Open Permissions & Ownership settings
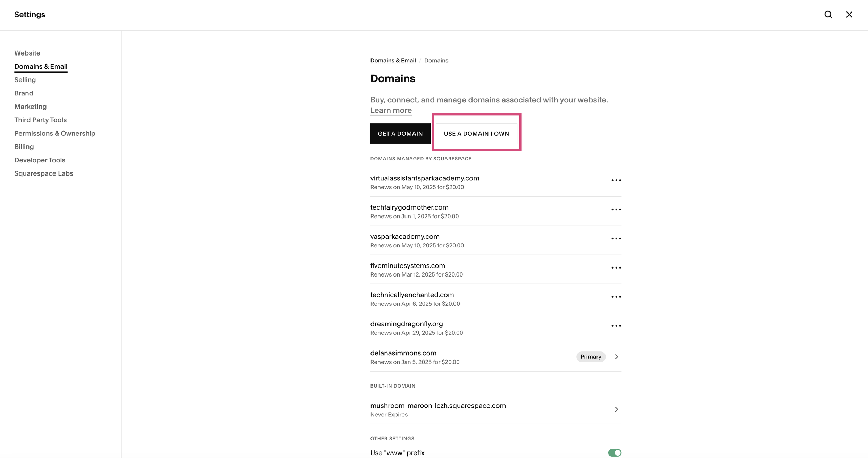The image size is (868, 458). (55, 133)
